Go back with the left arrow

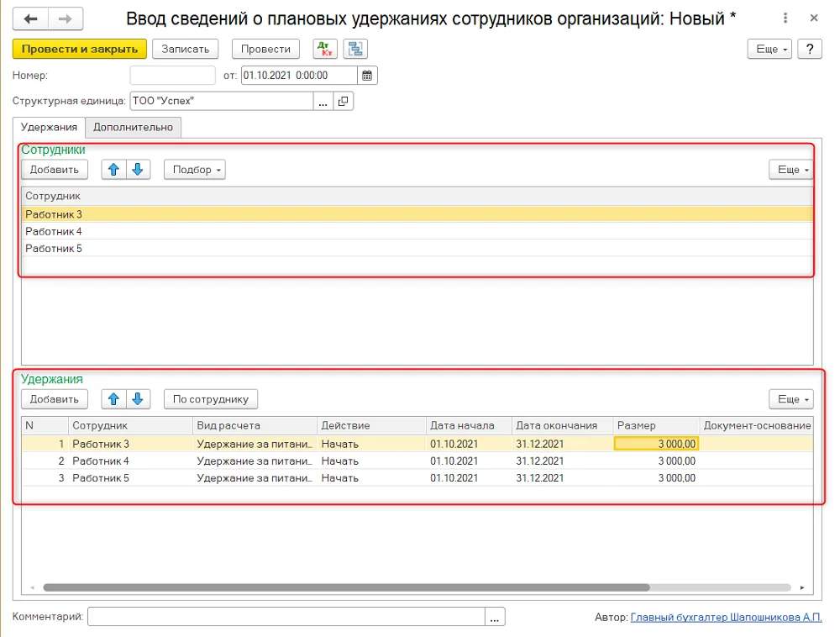click(x=30, y=19)
